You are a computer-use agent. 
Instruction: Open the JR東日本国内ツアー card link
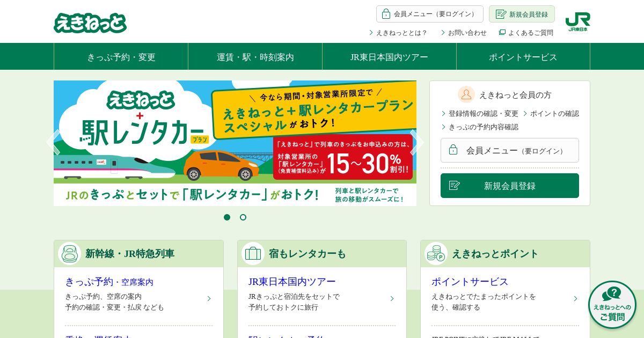pyautogui.click(x=292, y=282)
